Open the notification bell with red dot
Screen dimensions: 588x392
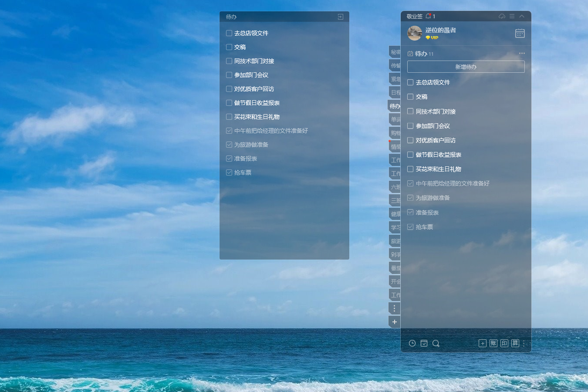(428, 16)
